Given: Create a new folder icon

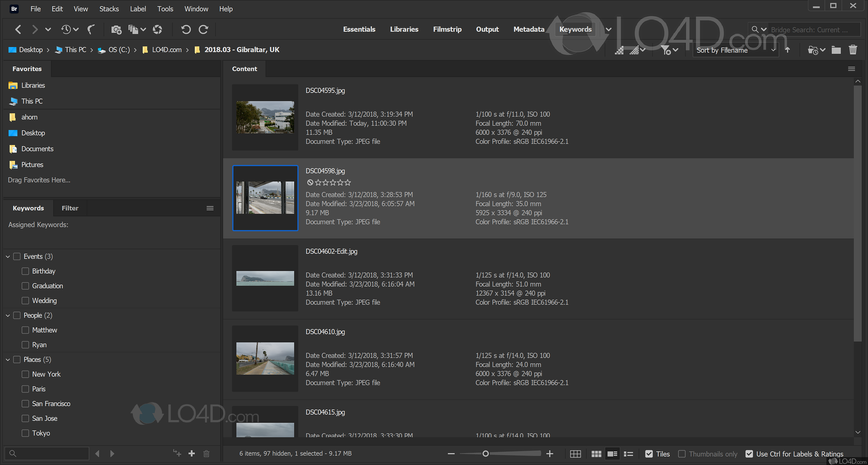Looking at the screenshot, I should click(x=836, y=50).
